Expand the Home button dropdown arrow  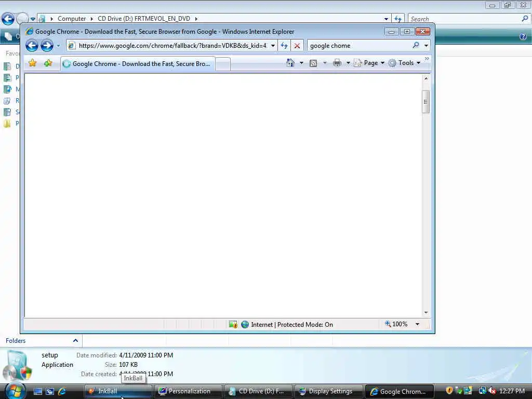click(301, 63)
